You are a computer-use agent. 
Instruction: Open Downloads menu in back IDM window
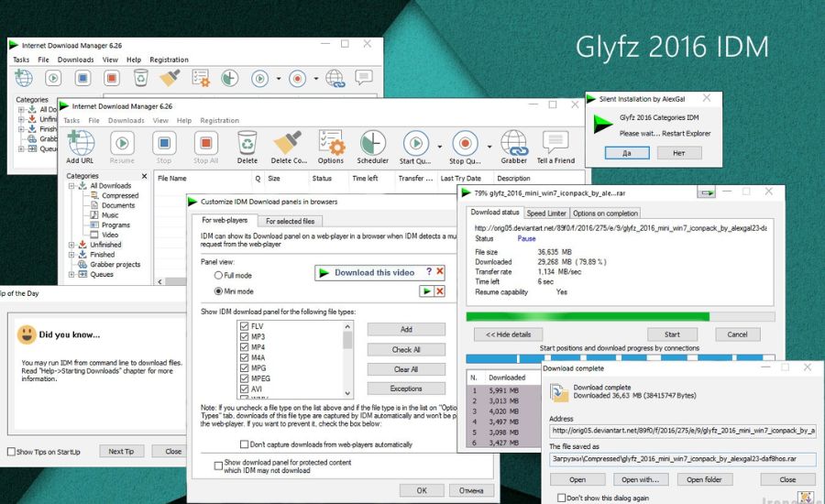tap(76, 60)
